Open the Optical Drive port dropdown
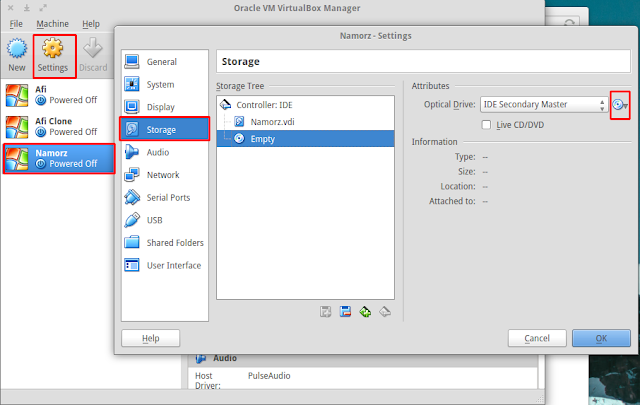 544,105
